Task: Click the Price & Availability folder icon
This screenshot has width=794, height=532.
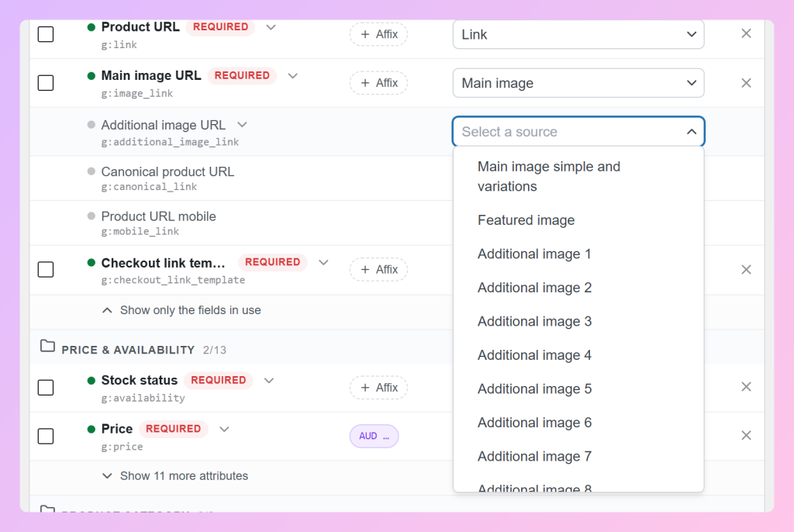Action: point(47,346)
